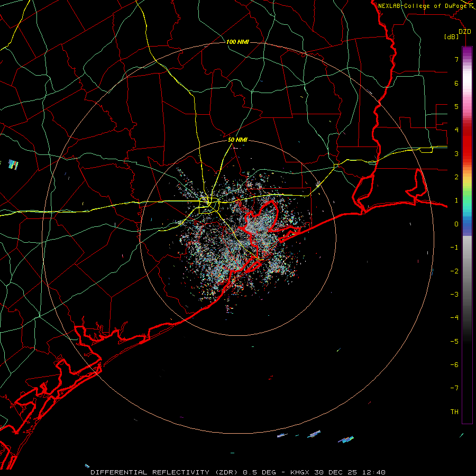Click the scale value 0
Viewport: 476px width, 476px height.
click(456, 224)
